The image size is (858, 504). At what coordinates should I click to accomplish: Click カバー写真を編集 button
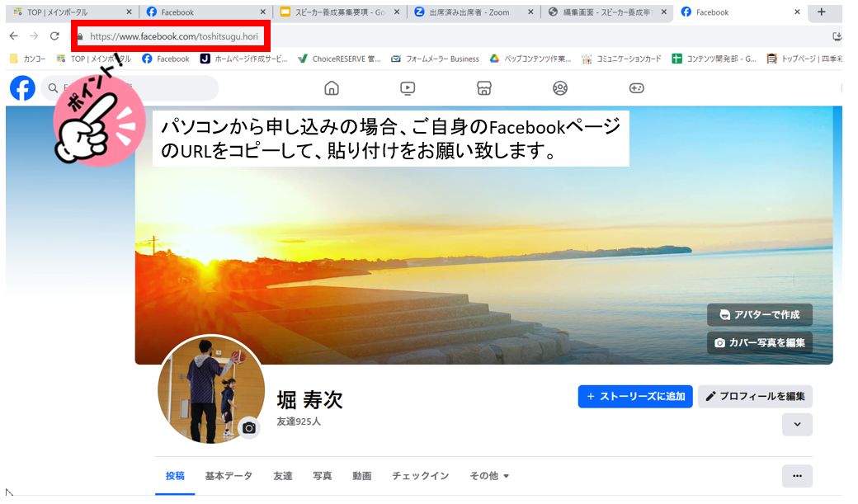coord(759,342)
